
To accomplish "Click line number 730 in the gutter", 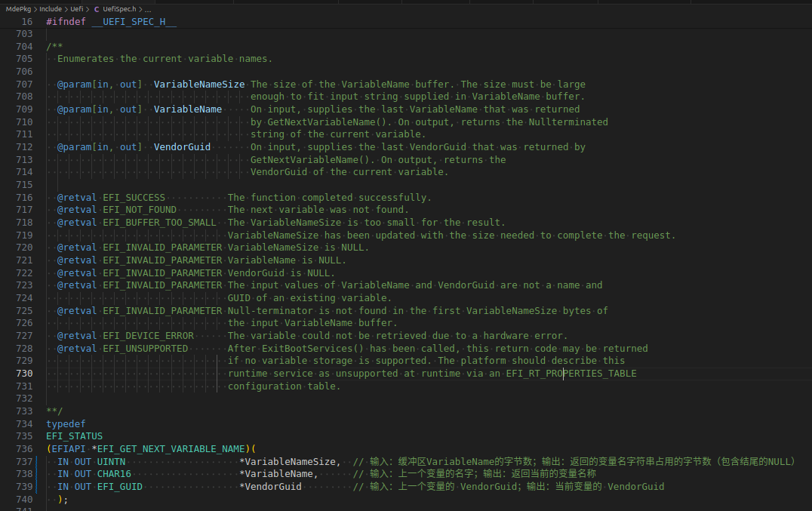I will coord(24,373).
